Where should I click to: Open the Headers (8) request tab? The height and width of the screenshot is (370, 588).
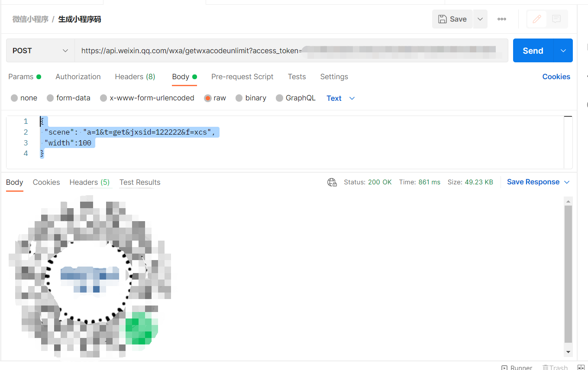coord(135,77)
